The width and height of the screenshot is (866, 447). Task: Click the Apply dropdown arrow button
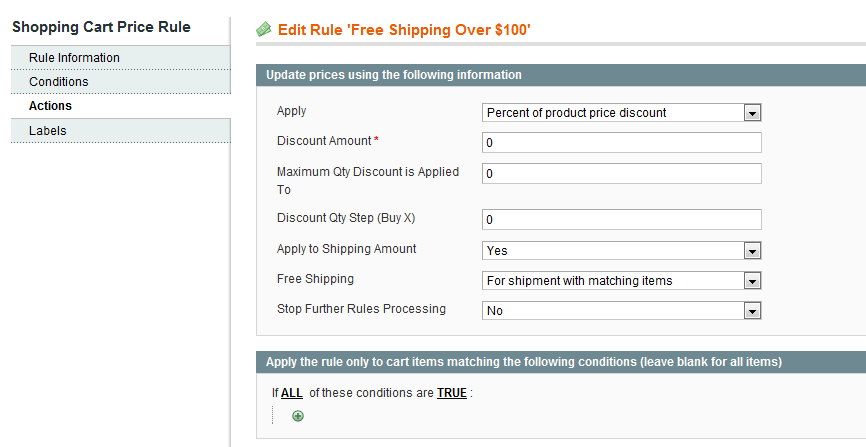752,113
